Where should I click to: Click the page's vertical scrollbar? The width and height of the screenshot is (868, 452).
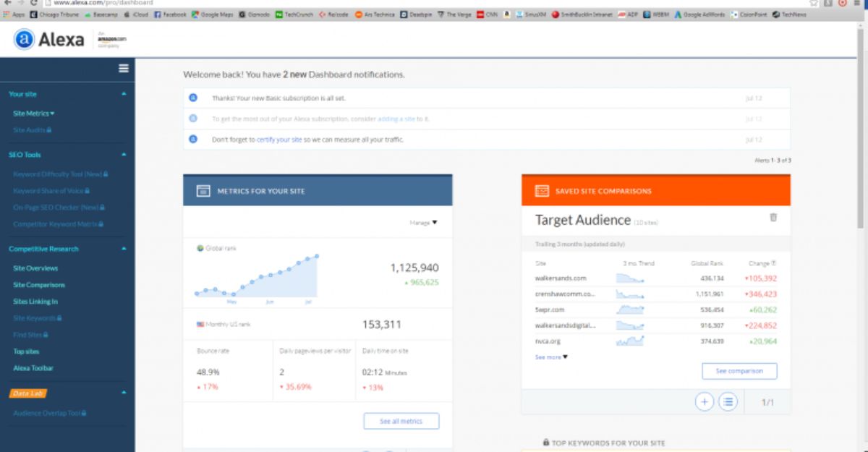coord(862,145)
